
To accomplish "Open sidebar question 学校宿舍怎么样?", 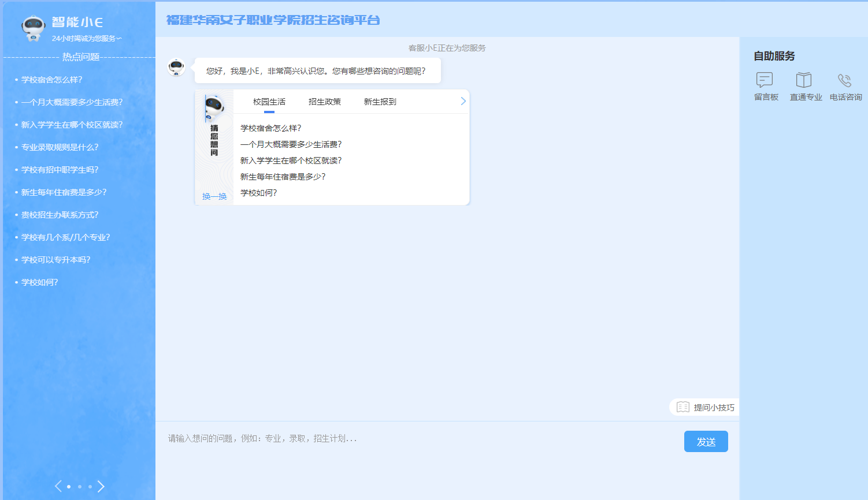I will [x=52, y=80].
